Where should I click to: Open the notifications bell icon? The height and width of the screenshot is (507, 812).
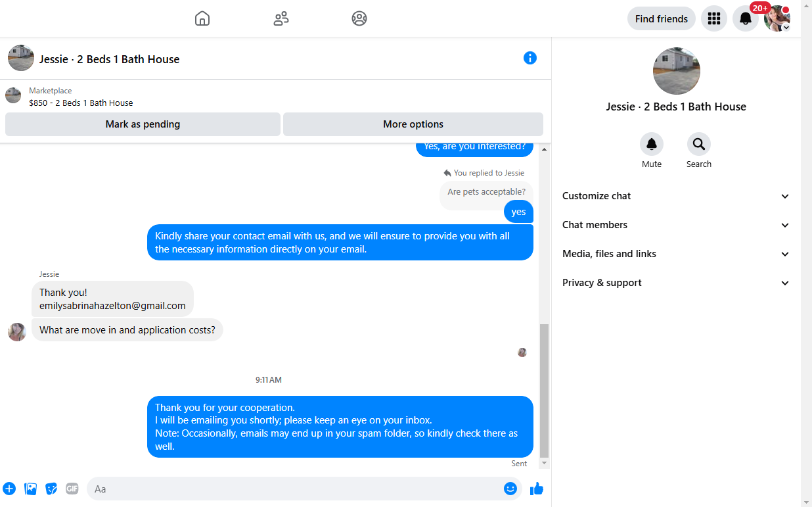click(746, 18)
